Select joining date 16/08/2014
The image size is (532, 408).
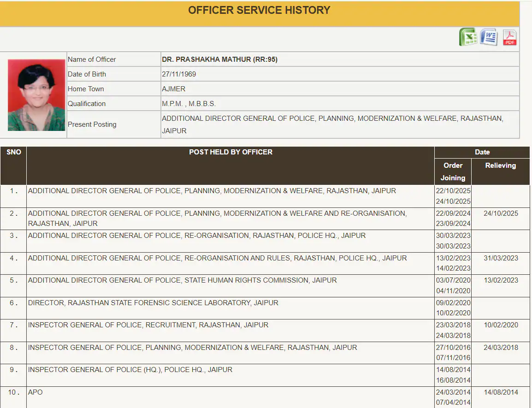click(453, 380)
